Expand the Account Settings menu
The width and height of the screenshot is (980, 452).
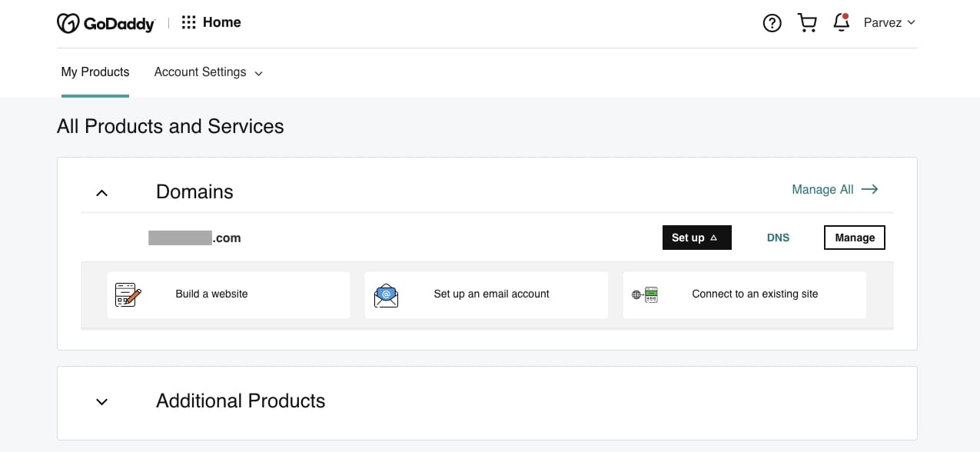tap(208, 72)
